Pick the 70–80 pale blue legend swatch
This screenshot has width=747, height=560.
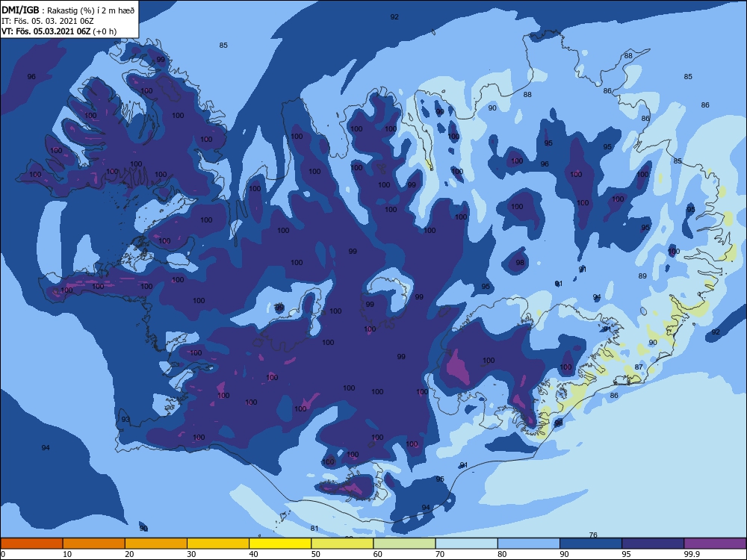467,544
